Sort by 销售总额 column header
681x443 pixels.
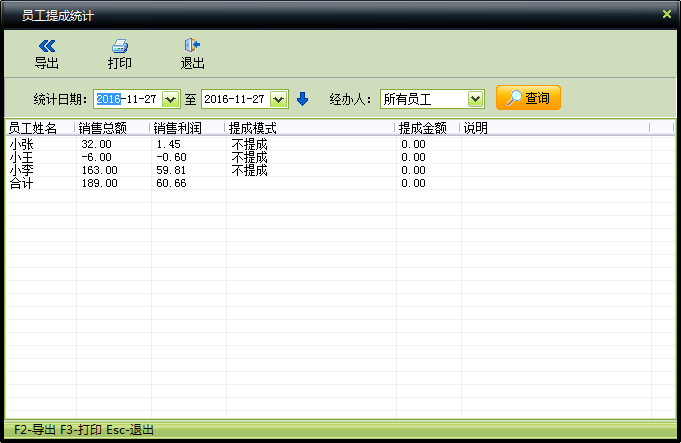click(x=112, y=128)
